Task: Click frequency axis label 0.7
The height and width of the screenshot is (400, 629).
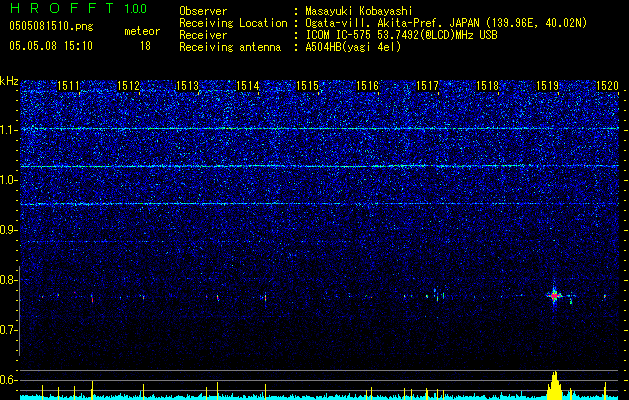Action: 8,330
